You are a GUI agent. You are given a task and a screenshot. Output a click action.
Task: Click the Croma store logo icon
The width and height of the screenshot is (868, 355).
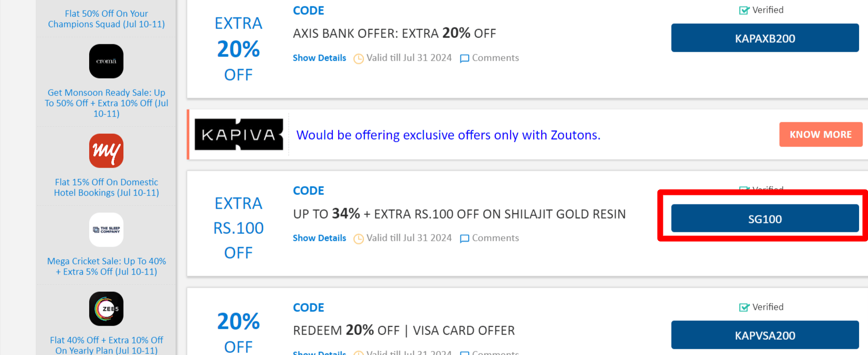(106, 61)
